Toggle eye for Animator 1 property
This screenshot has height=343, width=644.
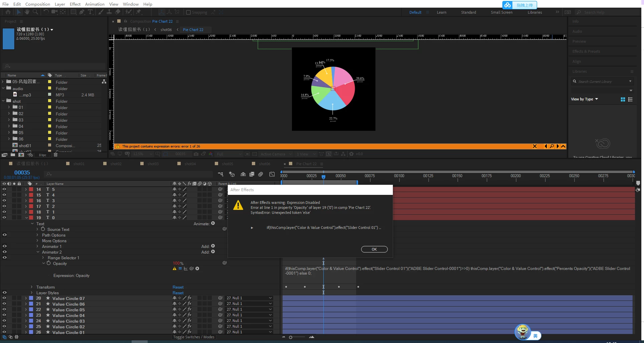click(x=5, y=246)
